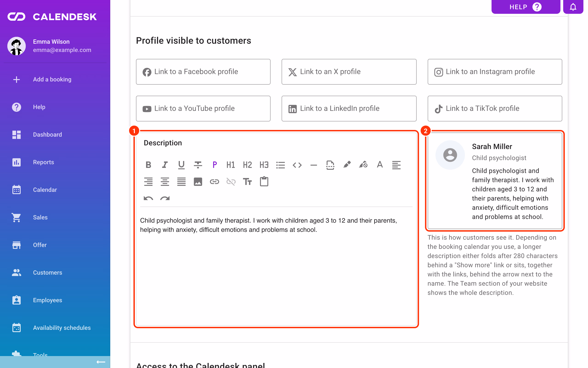This screenshot has height=368, width=588.
Task: Focus the TikTok profile link field
Action: click(495, 109)
